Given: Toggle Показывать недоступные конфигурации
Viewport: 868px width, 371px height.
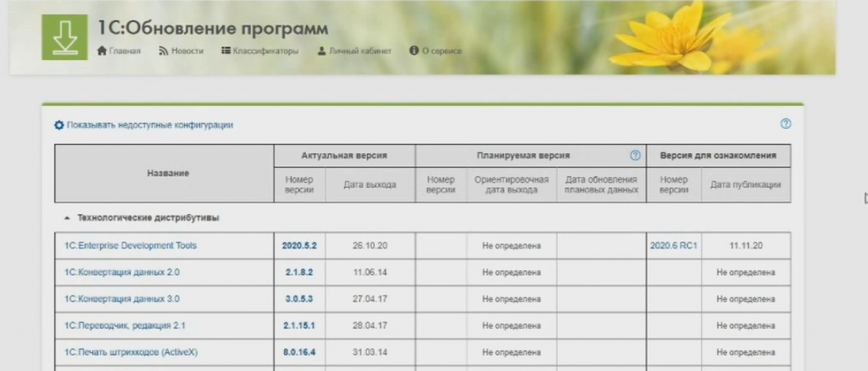Looking at the screenshot, I should (x=149, y=125).
